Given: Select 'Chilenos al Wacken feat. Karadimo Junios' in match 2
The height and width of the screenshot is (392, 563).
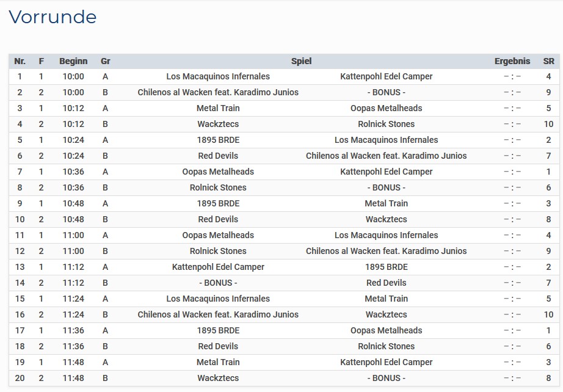Looking at the screenshot, I should (x=218, y=92).
